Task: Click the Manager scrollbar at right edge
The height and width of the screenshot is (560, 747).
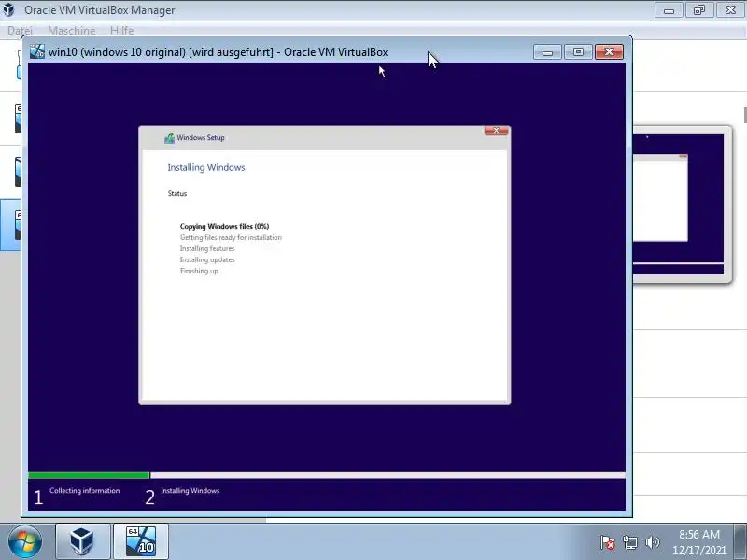Action: [x=745, y=115]
